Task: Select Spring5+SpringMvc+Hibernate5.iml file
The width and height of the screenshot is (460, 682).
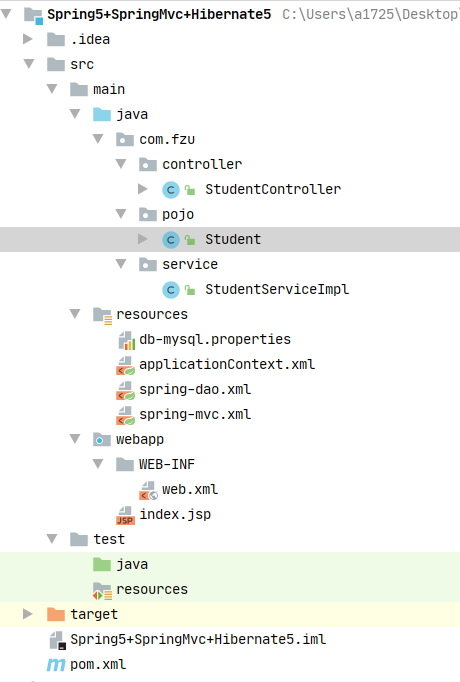Action: pos(198,639)
